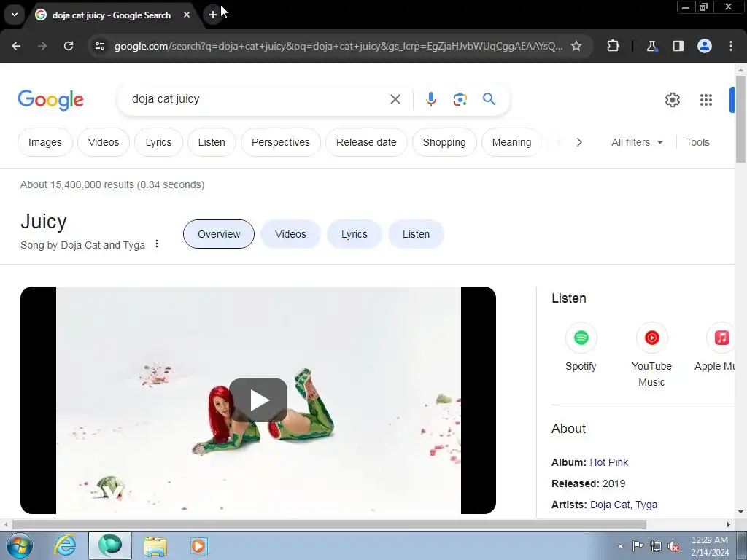This screenshot has width=747, height=560.
Task: Open Google quick settings gear
Action: click(672, 99)
